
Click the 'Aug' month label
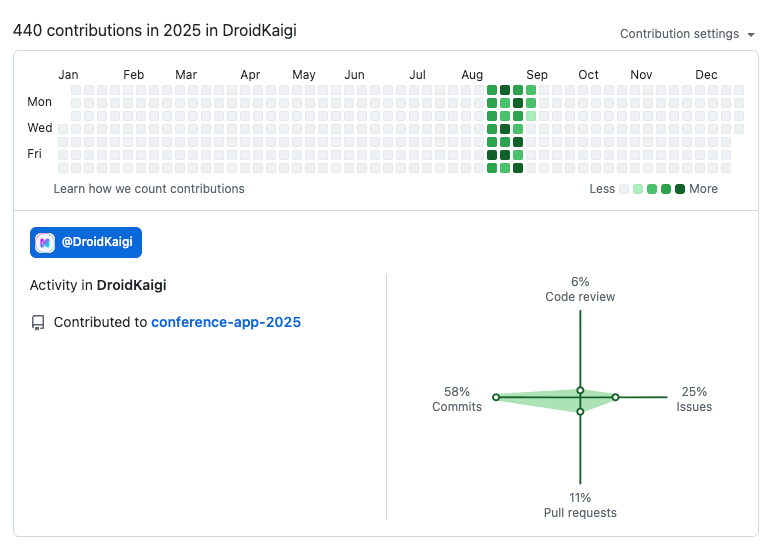point(472,75)
